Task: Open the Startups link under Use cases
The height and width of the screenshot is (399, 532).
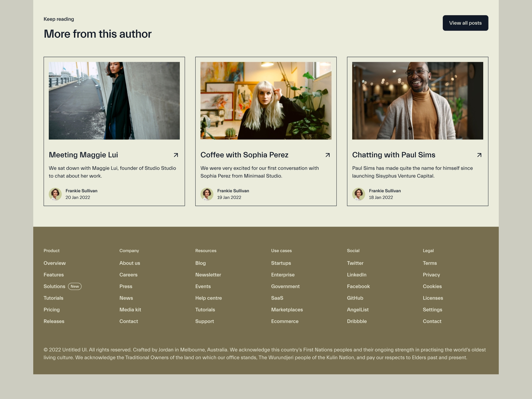Action: point(281,263)
